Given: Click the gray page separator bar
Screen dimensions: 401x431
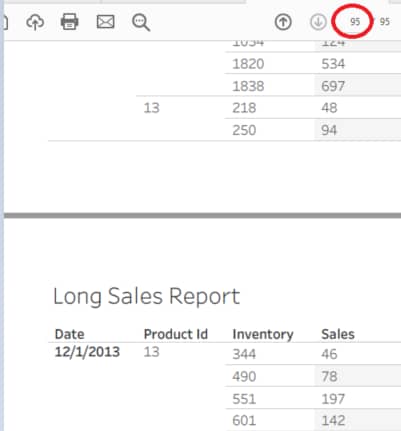Looking at the screenshot, I should [202, 216].
